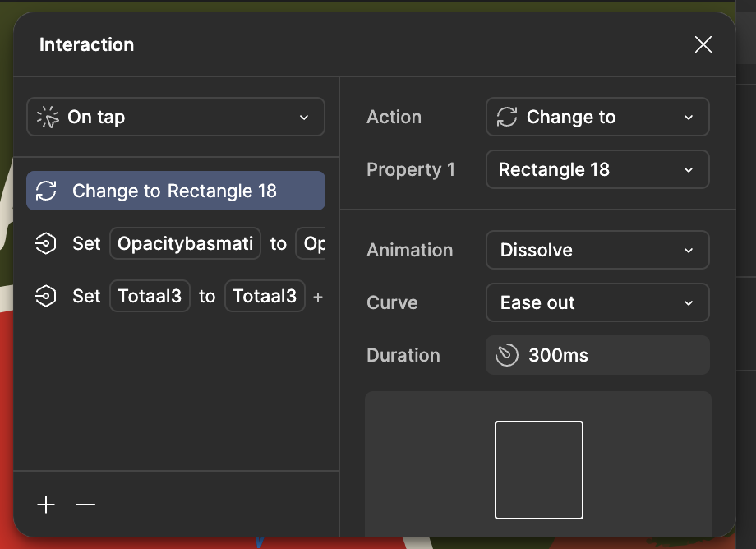Screen dimensions: 756x549
Task: Click the Opacitybasmati variable chip
Action: [185, 244]
